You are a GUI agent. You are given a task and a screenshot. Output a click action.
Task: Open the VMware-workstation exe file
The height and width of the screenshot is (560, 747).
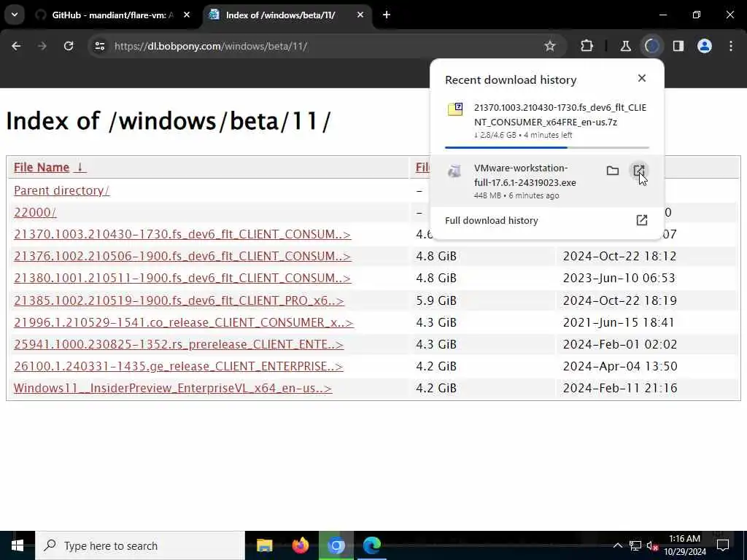click(x=639, y=171)
